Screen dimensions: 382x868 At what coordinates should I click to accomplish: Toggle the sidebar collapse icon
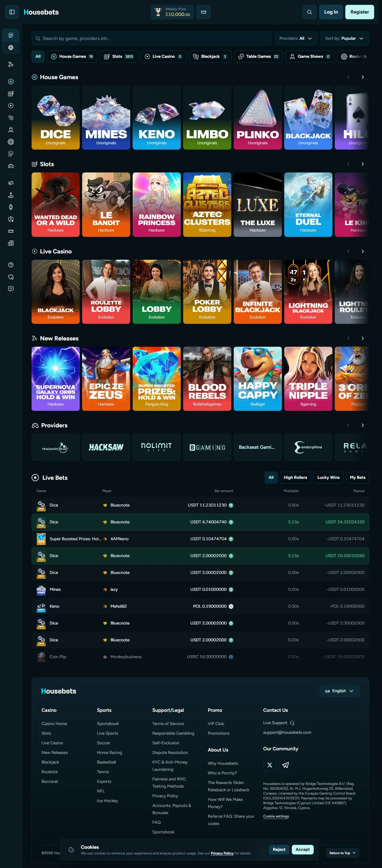coord(12,12)
